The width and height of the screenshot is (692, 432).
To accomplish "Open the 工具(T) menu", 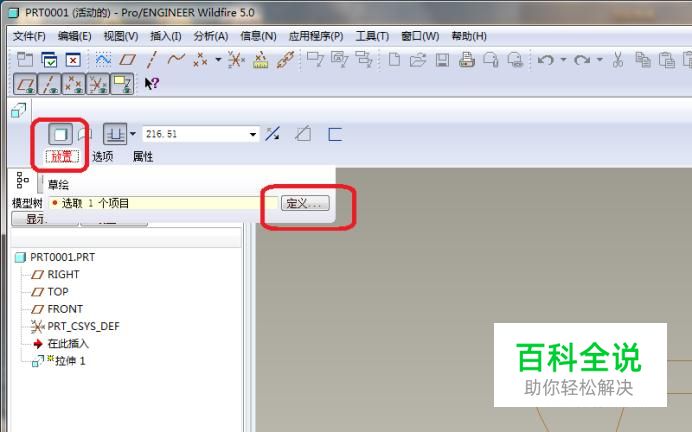I will click(x=372, y=36).
